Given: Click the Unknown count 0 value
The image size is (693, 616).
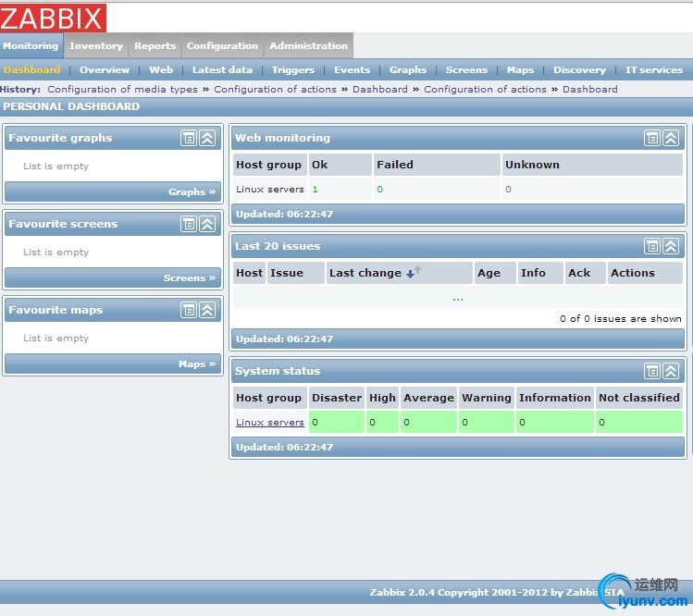Looking at the screenshot, I should (x=508, y=189).
